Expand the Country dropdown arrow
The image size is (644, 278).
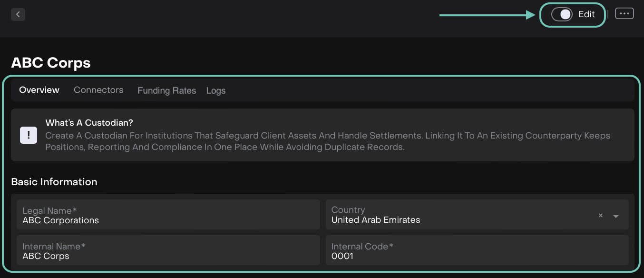tap(616, 216)
